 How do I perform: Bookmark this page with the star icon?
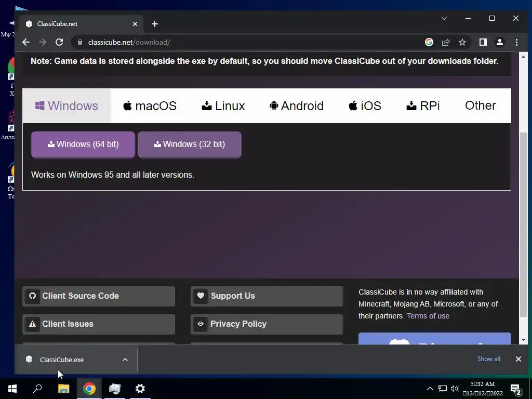pyautogui.click(x=462, y=42)
